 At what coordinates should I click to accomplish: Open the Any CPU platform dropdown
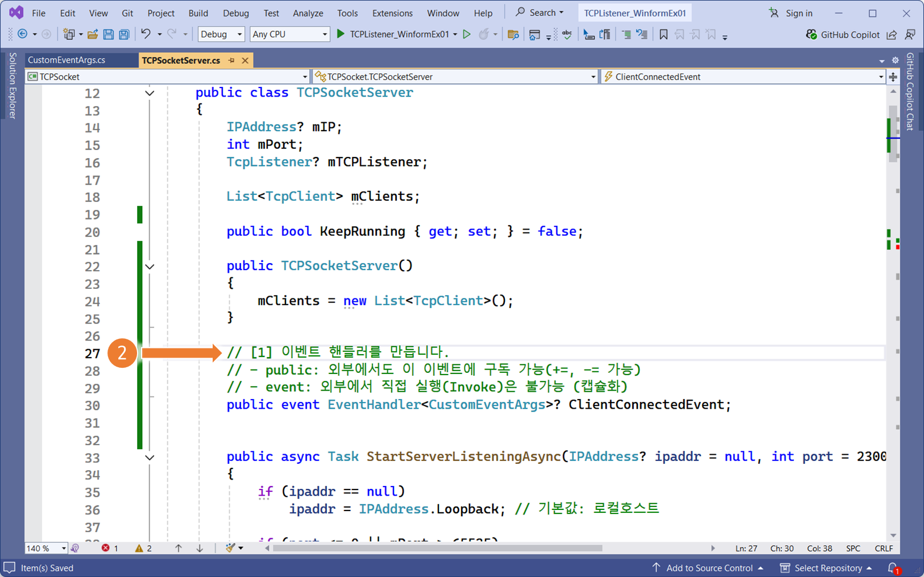pyautogui.click(x=290, y=34)
